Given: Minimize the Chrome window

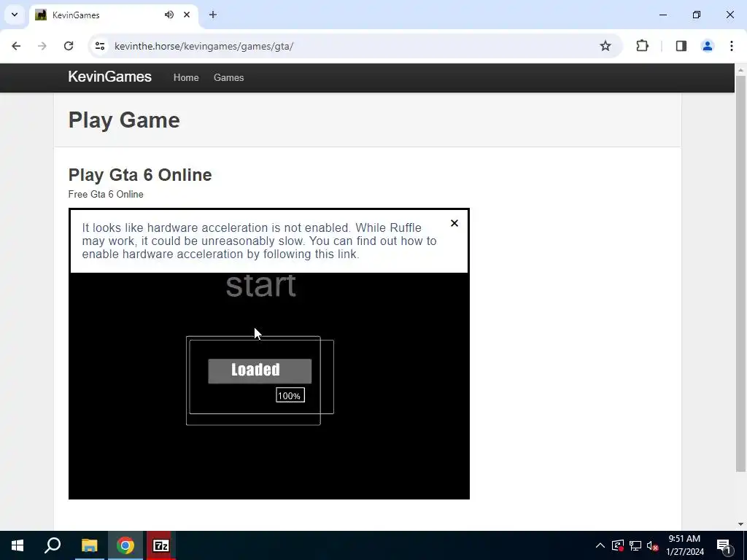Looking at the screenshot, I should (662, 15).
